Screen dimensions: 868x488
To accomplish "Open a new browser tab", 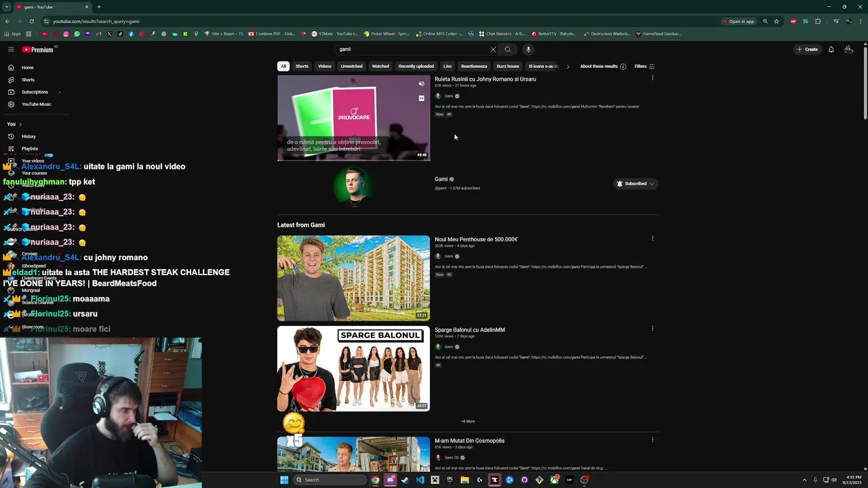I will click(x=99, y=7).
